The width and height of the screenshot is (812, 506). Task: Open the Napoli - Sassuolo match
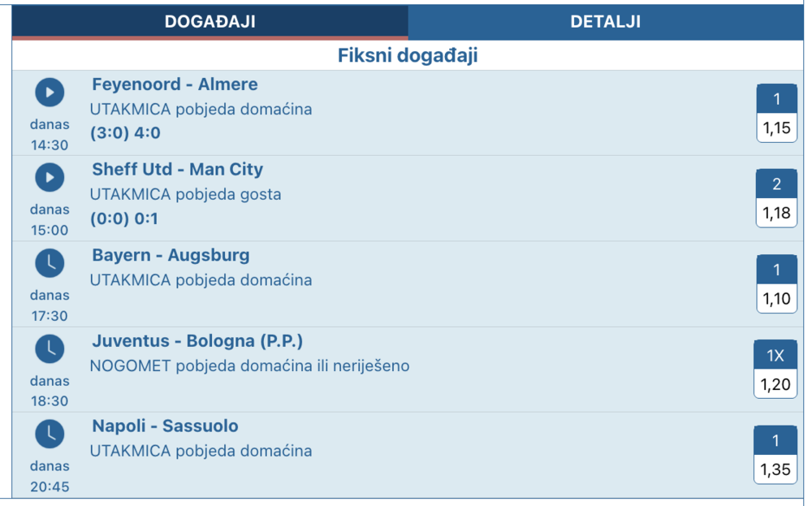[x=165, y=426]
